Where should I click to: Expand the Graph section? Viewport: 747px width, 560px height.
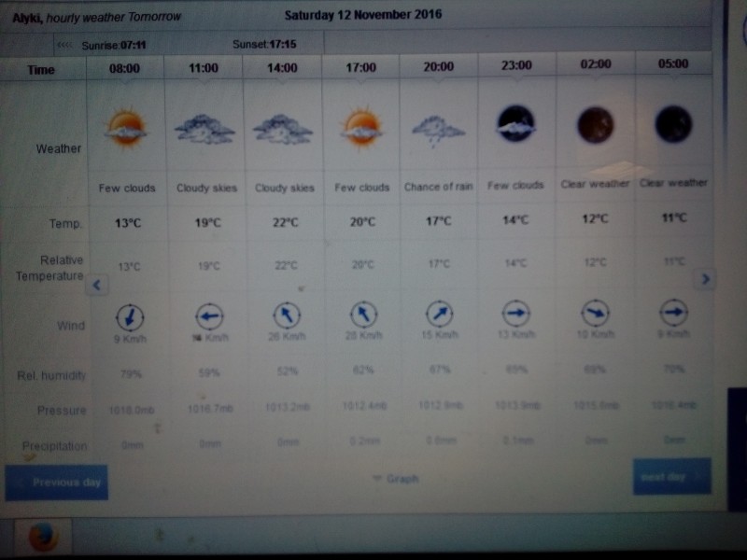395,478
